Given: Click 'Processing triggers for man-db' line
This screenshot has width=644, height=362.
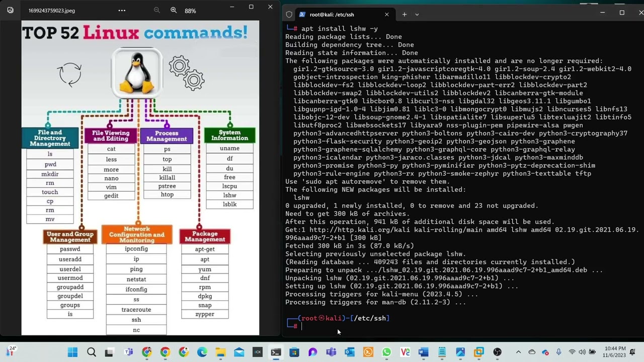Looking at the screenshot, I should point(376,302).
